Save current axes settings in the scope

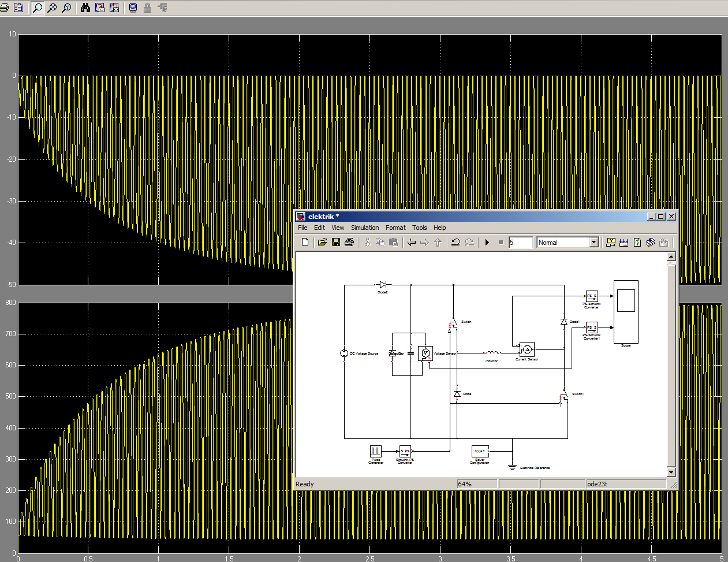click(x=100, y=8)
